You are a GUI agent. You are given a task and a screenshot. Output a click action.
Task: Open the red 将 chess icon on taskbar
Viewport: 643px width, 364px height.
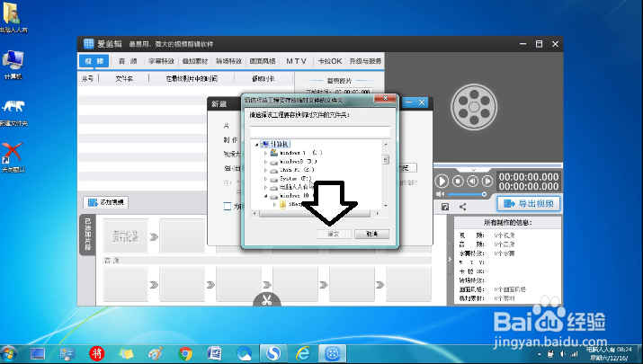97,353
